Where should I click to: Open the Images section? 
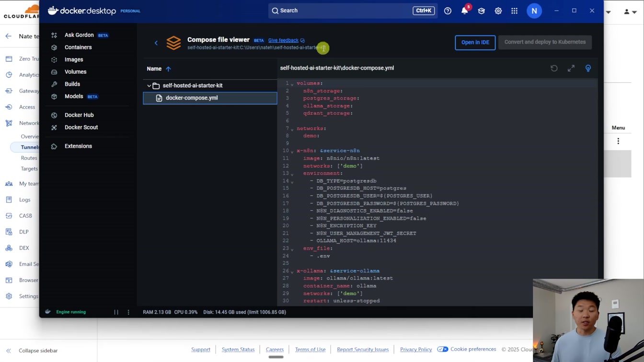click(x=74, y=59)
